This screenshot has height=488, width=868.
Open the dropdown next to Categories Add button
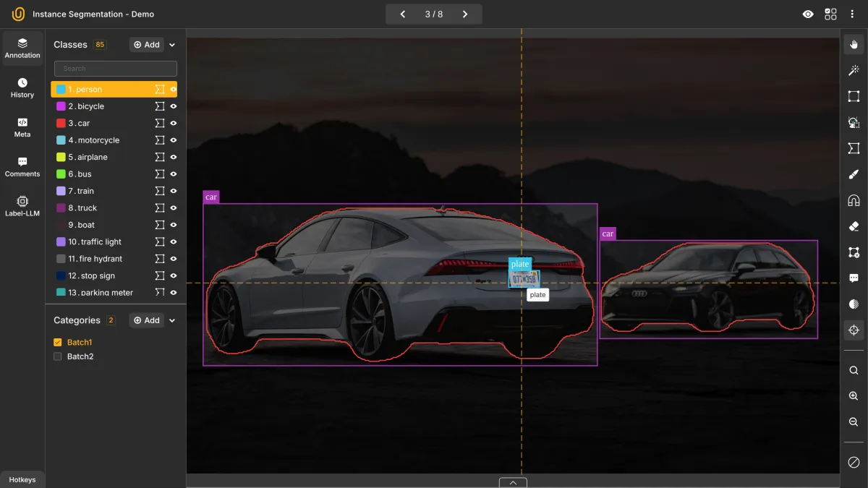171,320
